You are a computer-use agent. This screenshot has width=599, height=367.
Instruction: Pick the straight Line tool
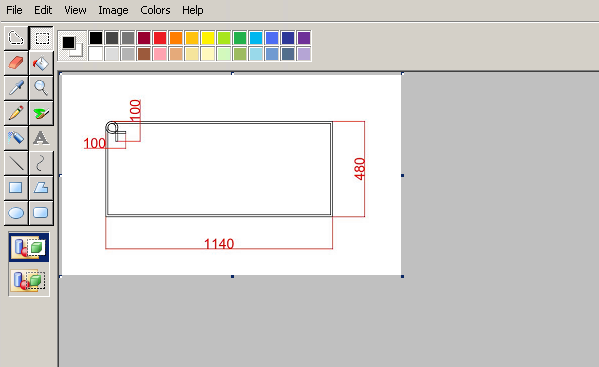coord(16,163)
